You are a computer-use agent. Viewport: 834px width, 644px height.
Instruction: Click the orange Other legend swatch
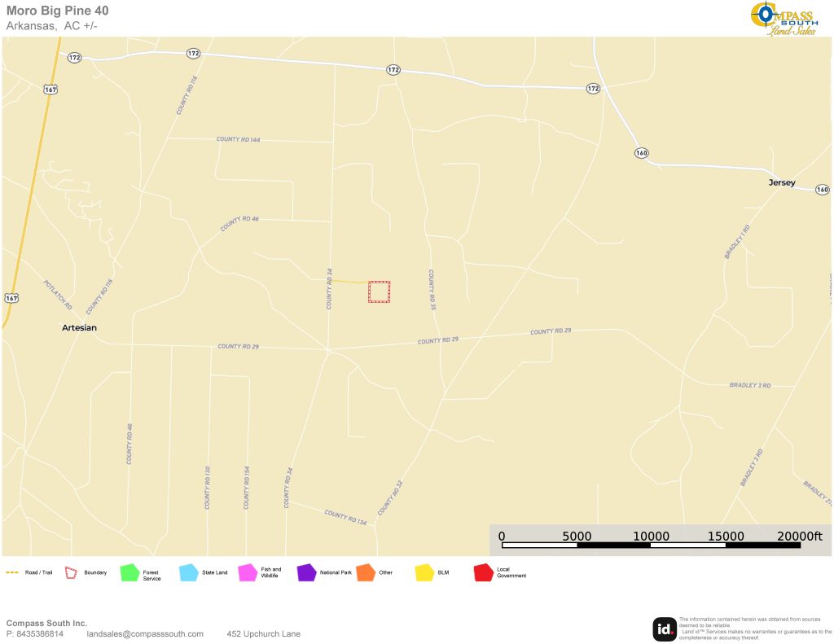(366, 572)
